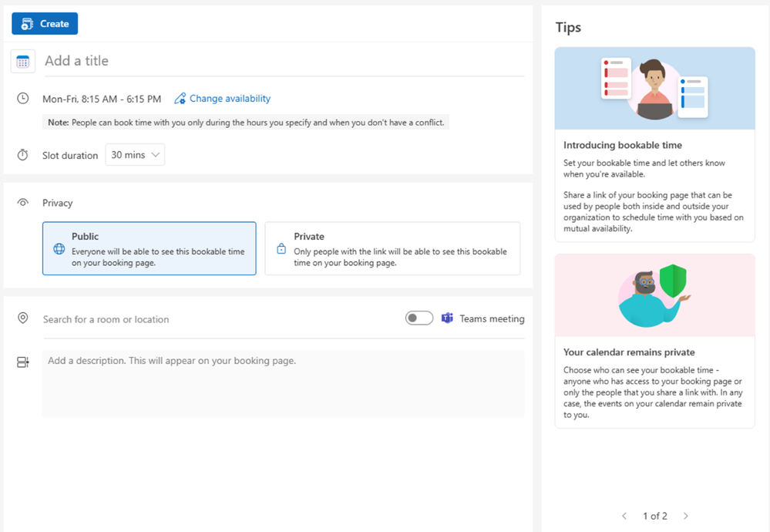Click the calendar icon beside the title
This screenshot has height=532, width=770.
pyautogui.click(x=22, y=62)
